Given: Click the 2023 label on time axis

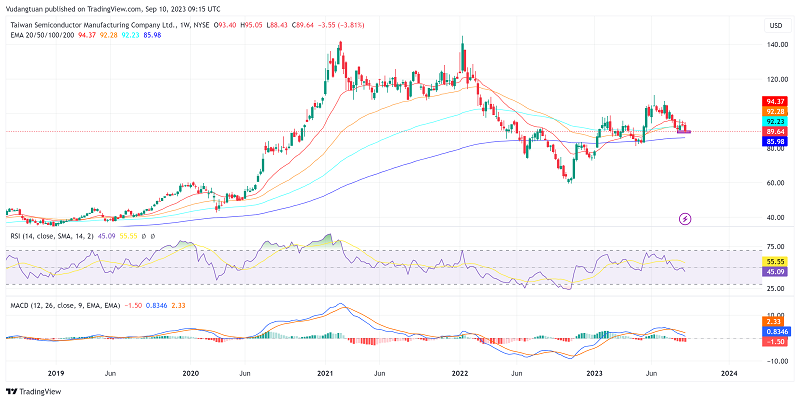Looking at the screenshot, I should (x=594, y=371).
